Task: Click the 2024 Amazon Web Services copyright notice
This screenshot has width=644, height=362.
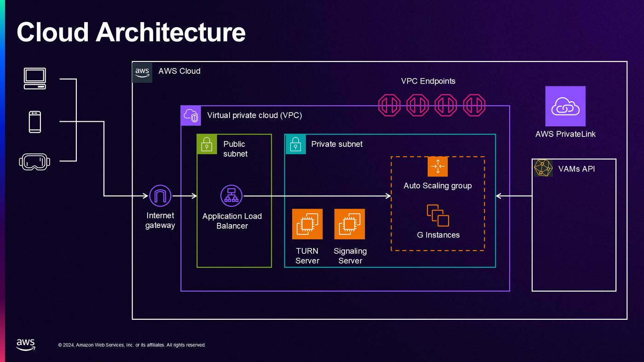Action: pos(132,345)
